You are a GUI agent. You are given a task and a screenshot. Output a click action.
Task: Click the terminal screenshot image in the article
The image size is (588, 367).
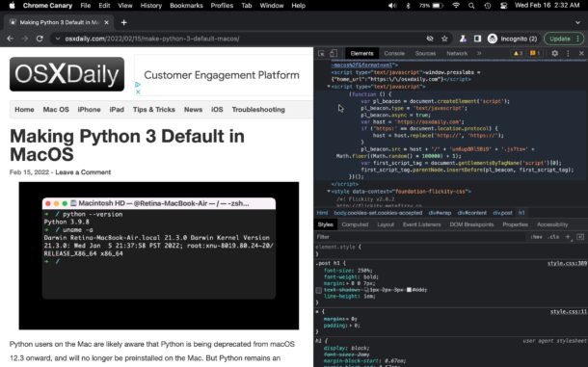(x=159, y=255)
